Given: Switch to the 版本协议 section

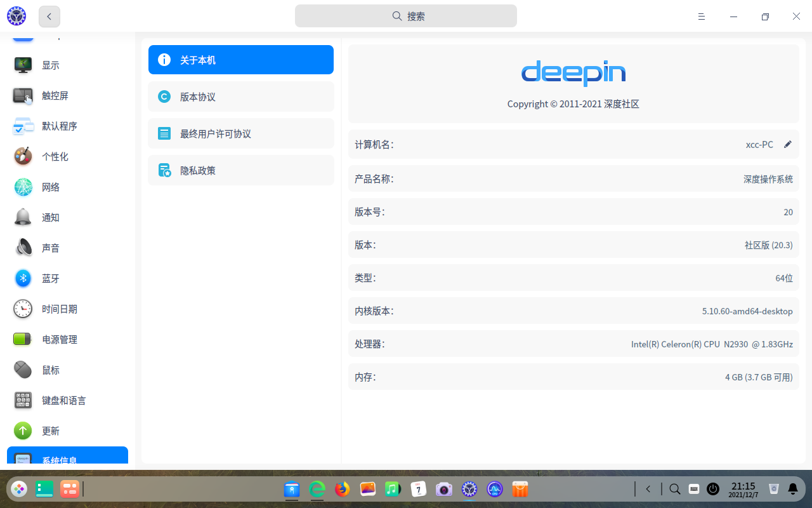Looking at the screenshot, I should point(241,97).
